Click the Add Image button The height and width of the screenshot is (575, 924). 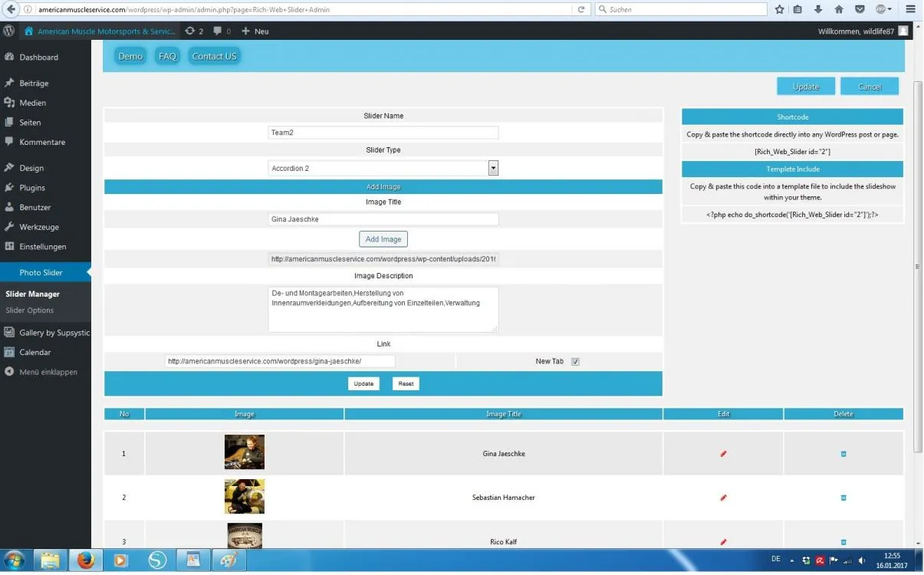tap(383, 239)
